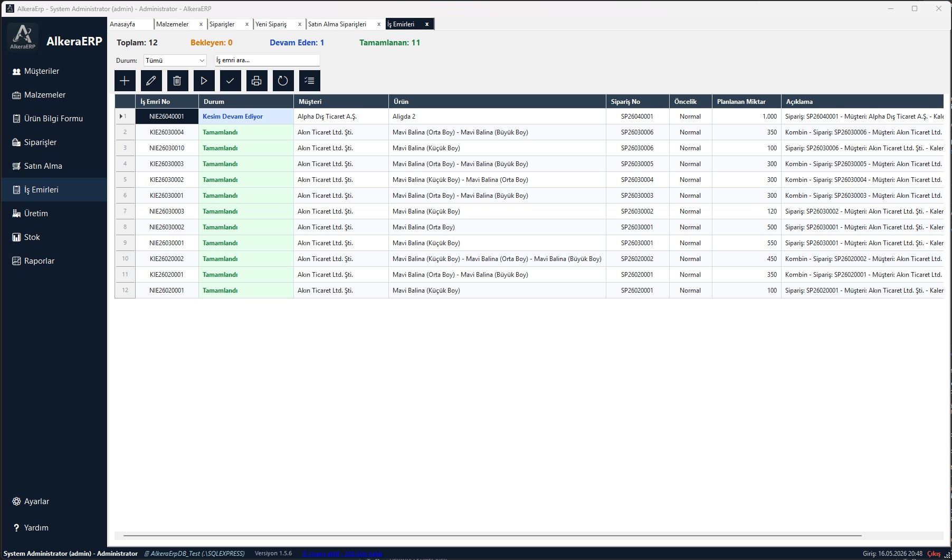Image resolution: width=952 pixels, height=560 pixels.
Task: Click order number SP26030005 cell
Action: click(638, 164)
